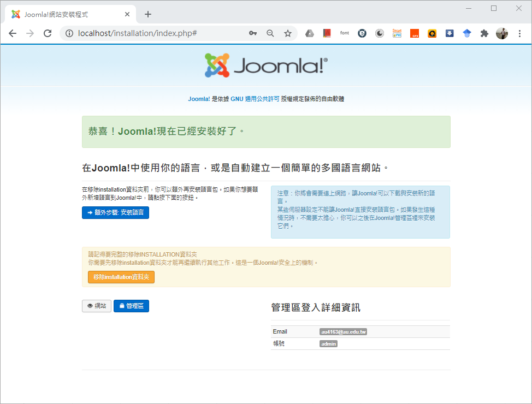Click the 額外步驟: 安裝語言 button
Image resolution: width=532 pixels, height=404 pixels.
tap(115, 213)
